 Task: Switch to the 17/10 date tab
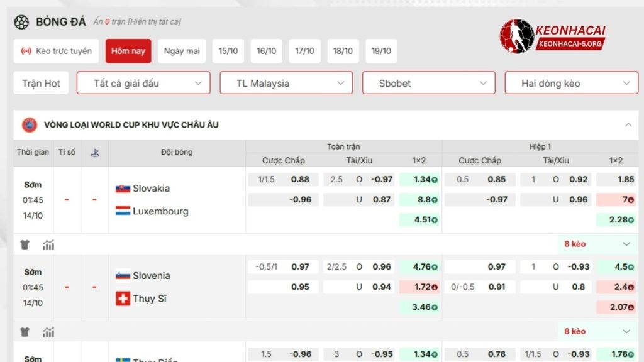coord(304,52)
